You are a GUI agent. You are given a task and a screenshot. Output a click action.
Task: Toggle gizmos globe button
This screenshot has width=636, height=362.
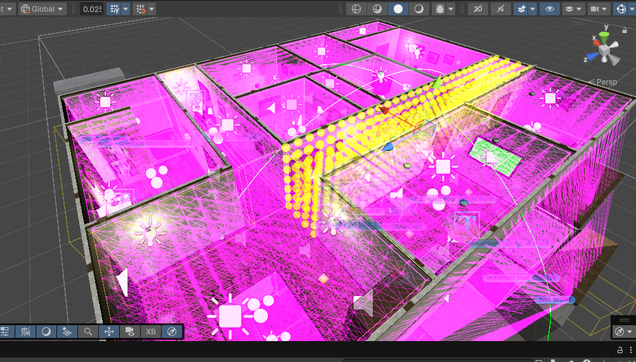(x=621, y=9)
